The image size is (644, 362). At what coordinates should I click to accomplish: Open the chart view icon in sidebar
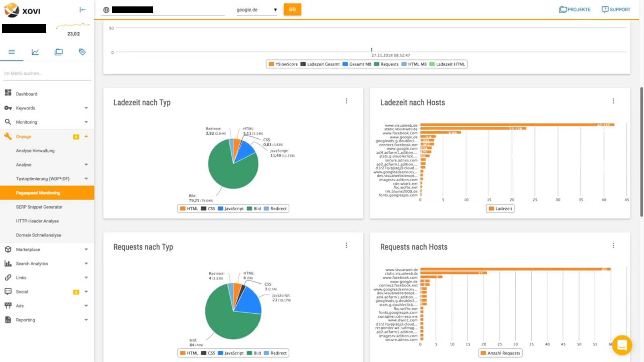click(35, 52)
